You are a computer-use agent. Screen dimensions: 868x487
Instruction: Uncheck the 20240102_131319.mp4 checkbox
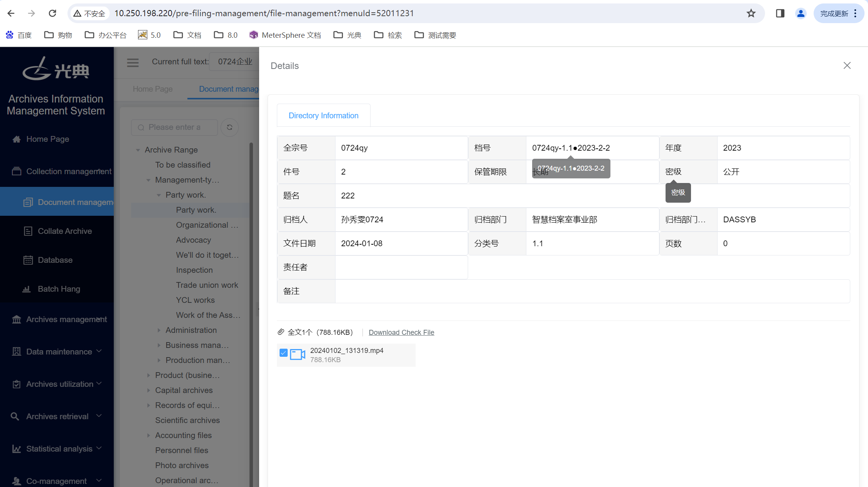(283, 353)
